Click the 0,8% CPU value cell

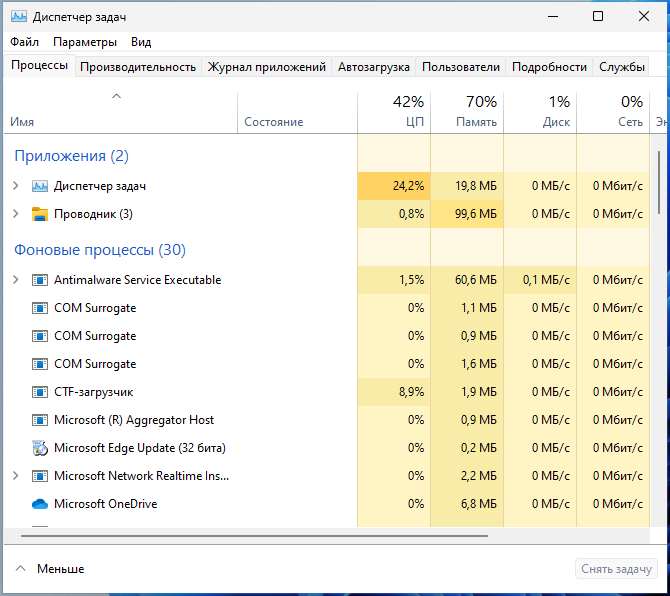394,214
